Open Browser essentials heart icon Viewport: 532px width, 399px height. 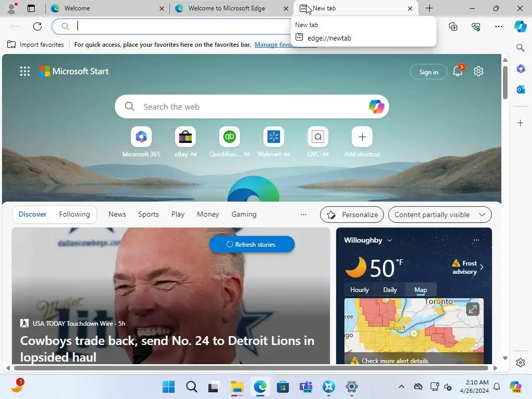coord(476,26)
